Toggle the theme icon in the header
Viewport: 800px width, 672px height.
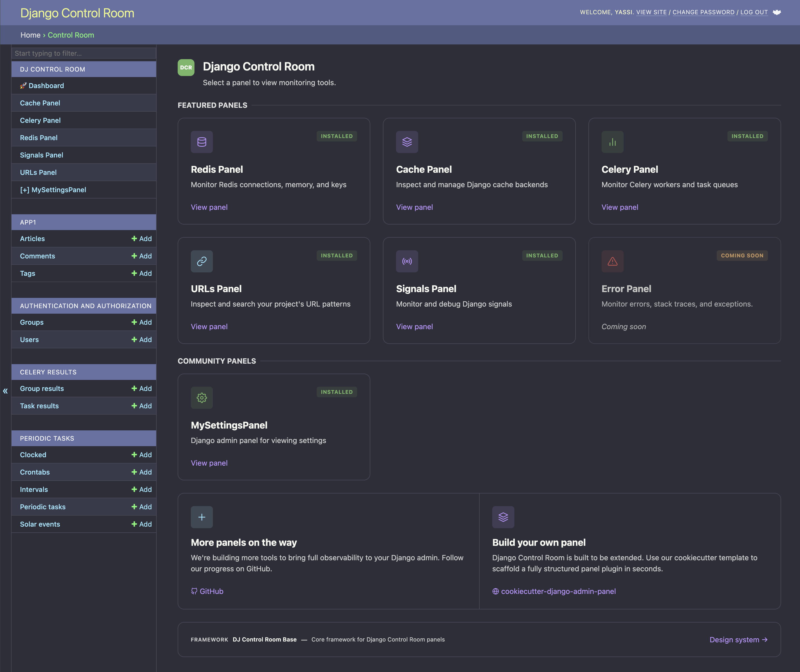coord(776,12)
